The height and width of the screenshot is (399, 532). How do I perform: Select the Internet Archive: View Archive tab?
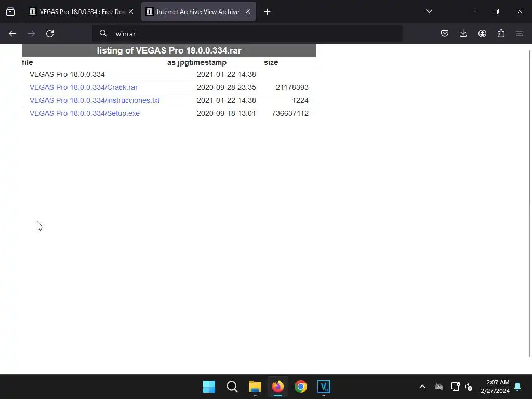[x=198, y=12]
